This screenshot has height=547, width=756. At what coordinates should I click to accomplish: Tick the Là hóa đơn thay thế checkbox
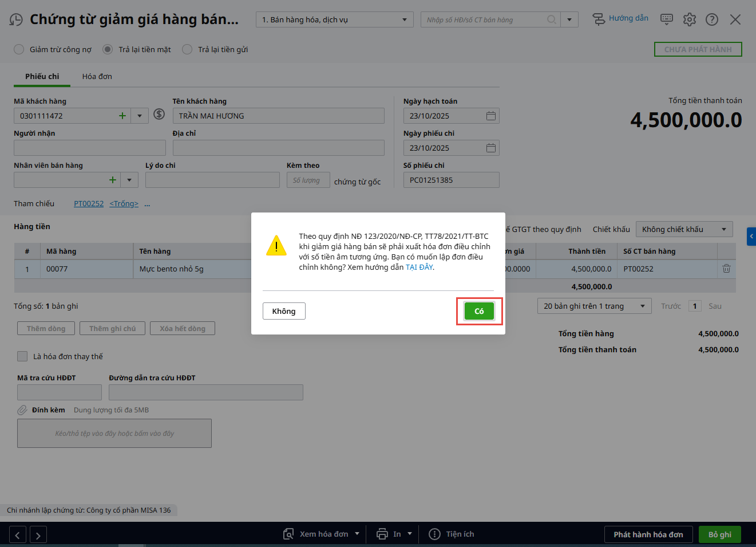(22, 356)
